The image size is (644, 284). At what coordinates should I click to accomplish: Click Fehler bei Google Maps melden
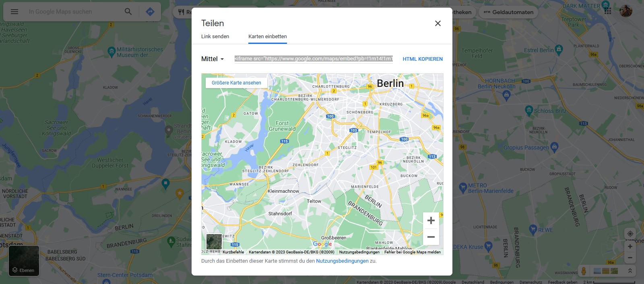click(x=412, y=252)
